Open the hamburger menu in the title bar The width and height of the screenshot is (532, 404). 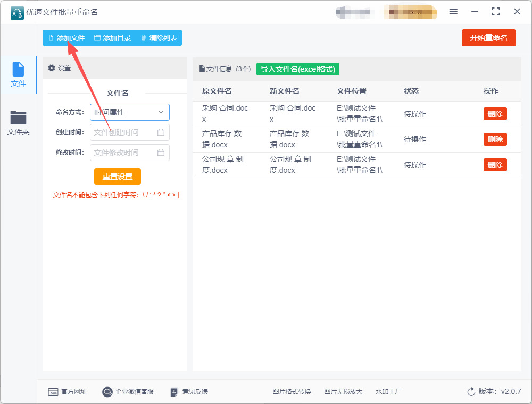click(x=453, y=11)
